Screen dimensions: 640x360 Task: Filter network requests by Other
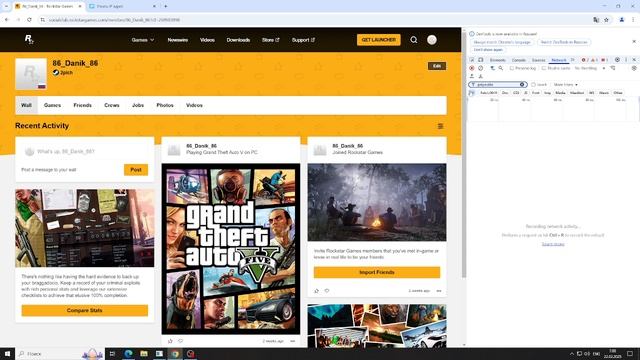(618, 93)
